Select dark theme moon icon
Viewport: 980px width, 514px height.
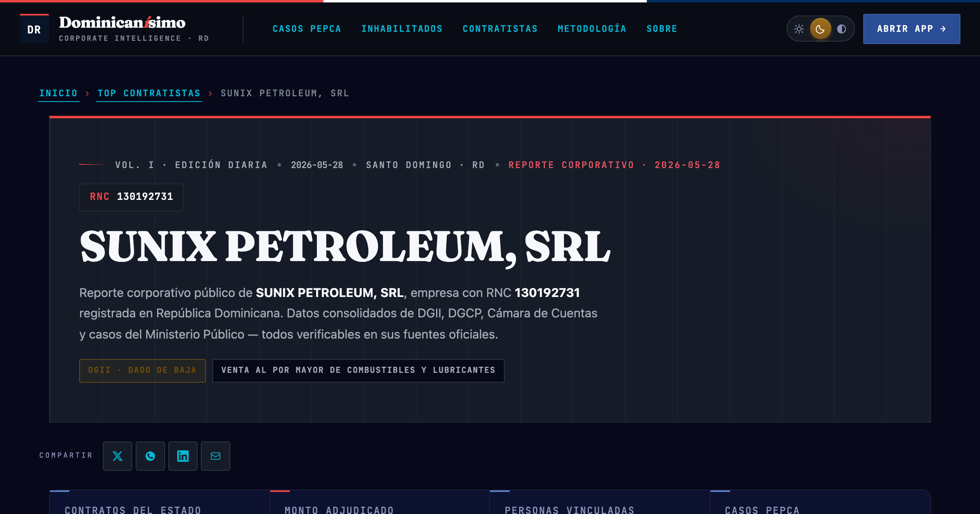tap(820, 29)
